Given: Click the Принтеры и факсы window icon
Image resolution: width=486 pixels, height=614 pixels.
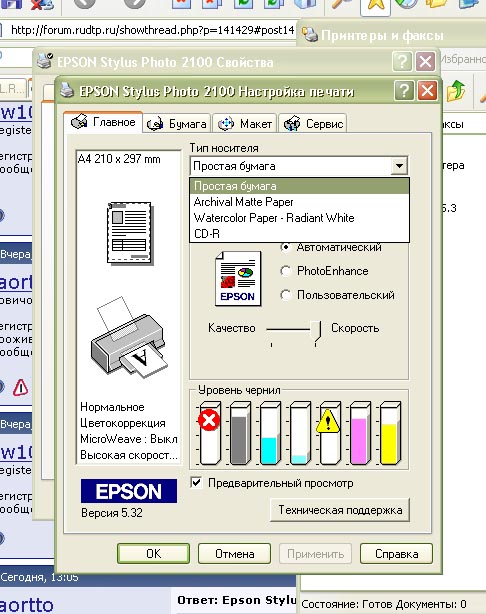Looking at the screenshot, I should pyautogui.click(x=310, y=34).
